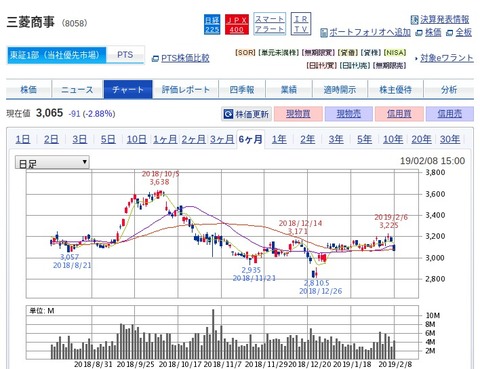Select the 3ヶ月 chart period
The image size is (480, 369).
tap(222, 139)
